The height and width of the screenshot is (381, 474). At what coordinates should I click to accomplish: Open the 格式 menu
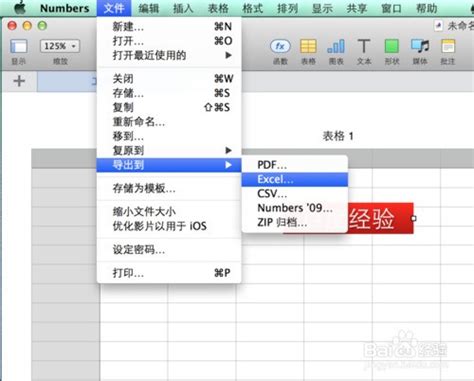click(253, 8)
